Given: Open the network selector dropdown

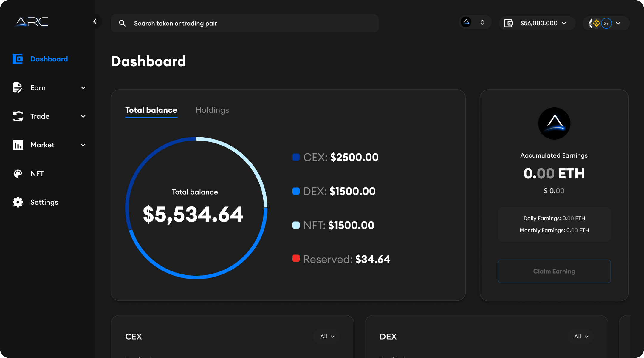Looking at the screenshot, I should pyautogui.click(x=618, y=23).
